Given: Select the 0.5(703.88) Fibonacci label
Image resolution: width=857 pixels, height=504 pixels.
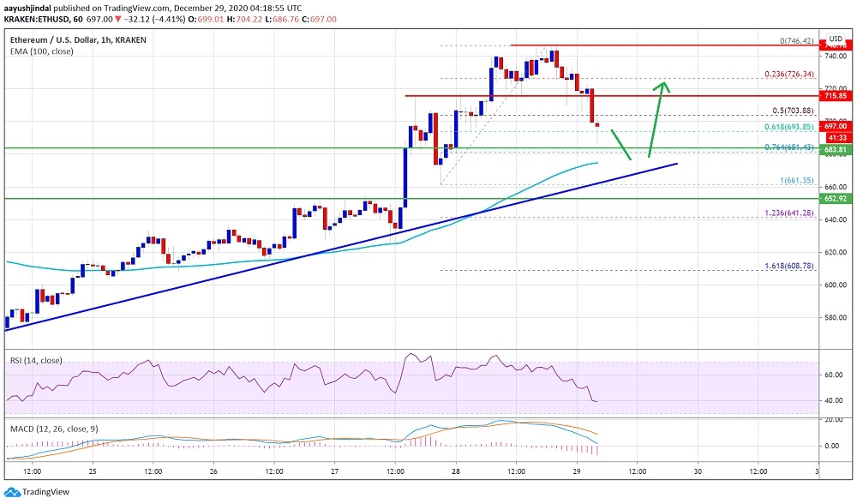Looking at the screenshot, I should click(793, 111).
